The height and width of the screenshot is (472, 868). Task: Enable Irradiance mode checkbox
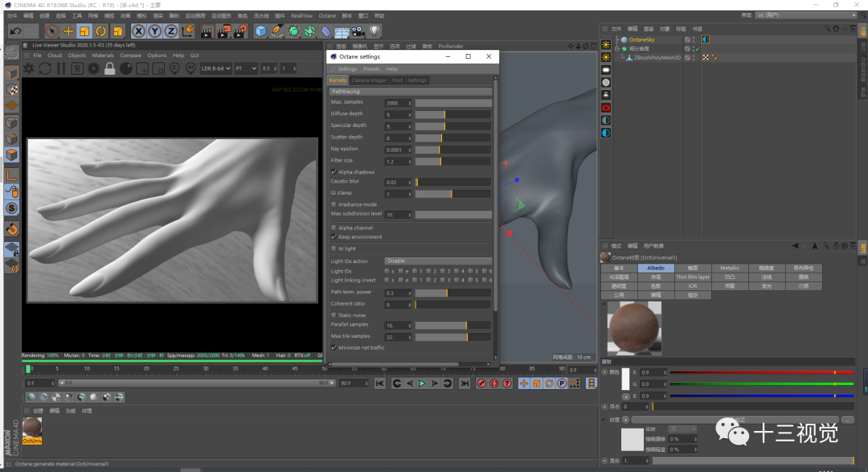tap(334, 204)
